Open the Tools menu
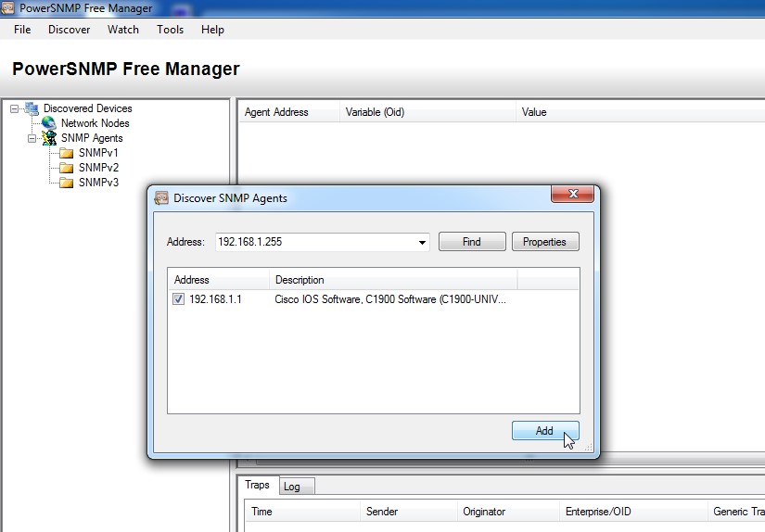Screen dimensions: 765x532 171,30
